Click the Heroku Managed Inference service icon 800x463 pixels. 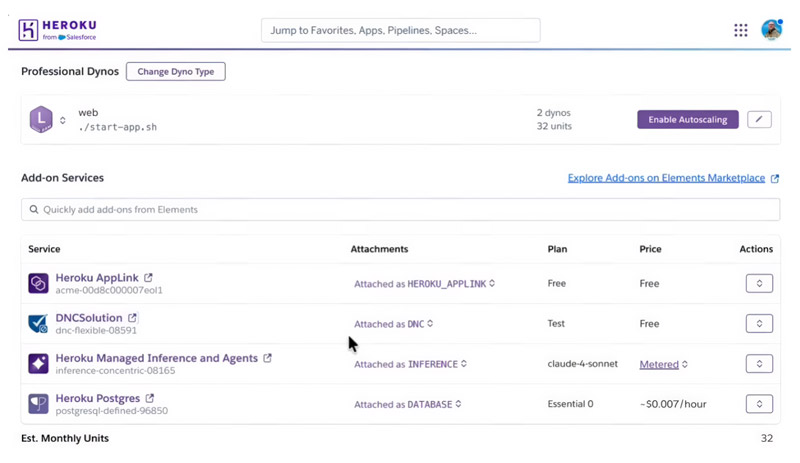click(x=38, y=364)
